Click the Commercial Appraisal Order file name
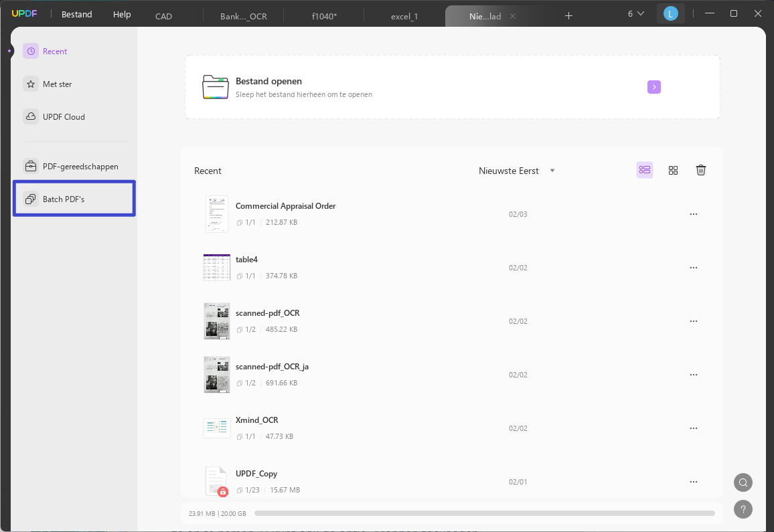The image size is (774, 532). point(285,206)
